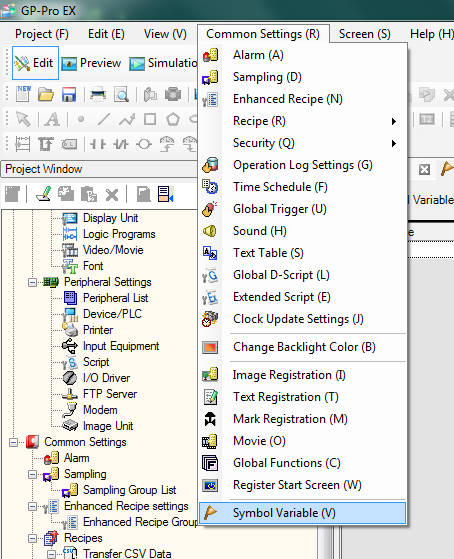The height and width of the screenshot is (559, 454).
Task: Click the Open folder toolbar icon
Action: pyautogui.click(x=46, y=95)
